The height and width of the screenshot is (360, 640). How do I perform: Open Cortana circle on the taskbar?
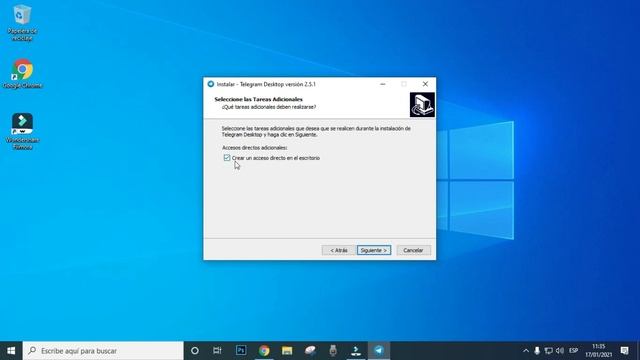pos(195,351)
